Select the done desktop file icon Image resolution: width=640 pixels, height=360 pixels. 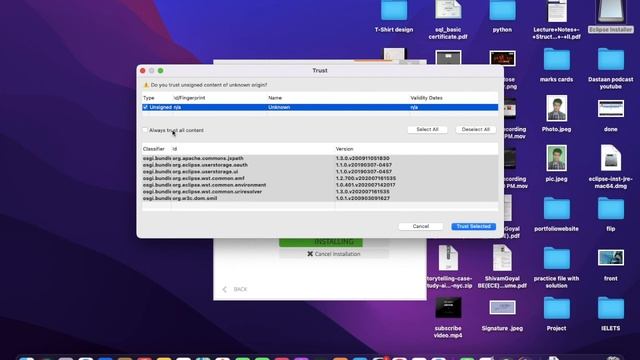click(x=611, y=109)
